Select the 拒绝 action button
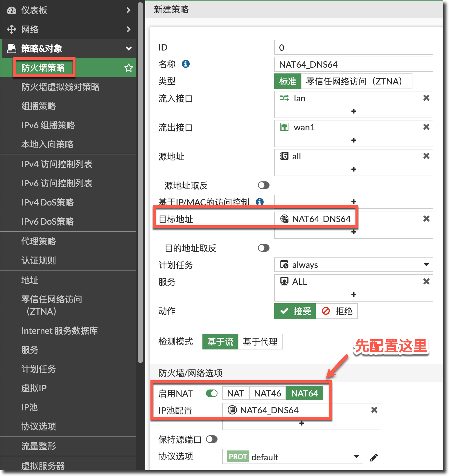The image size is (449, 476). click(337, 311)
